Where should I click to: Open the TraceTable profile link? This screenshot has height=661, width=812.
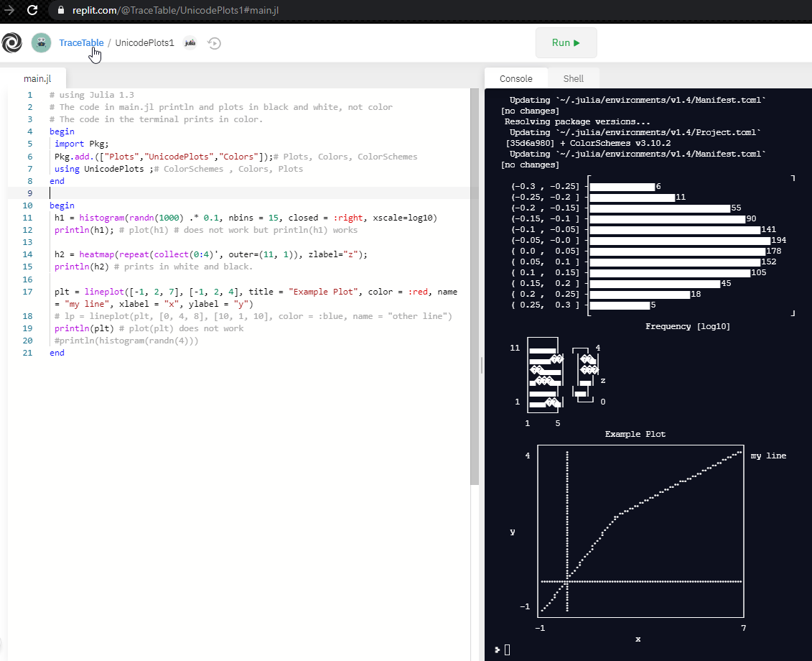pos(81,42)
